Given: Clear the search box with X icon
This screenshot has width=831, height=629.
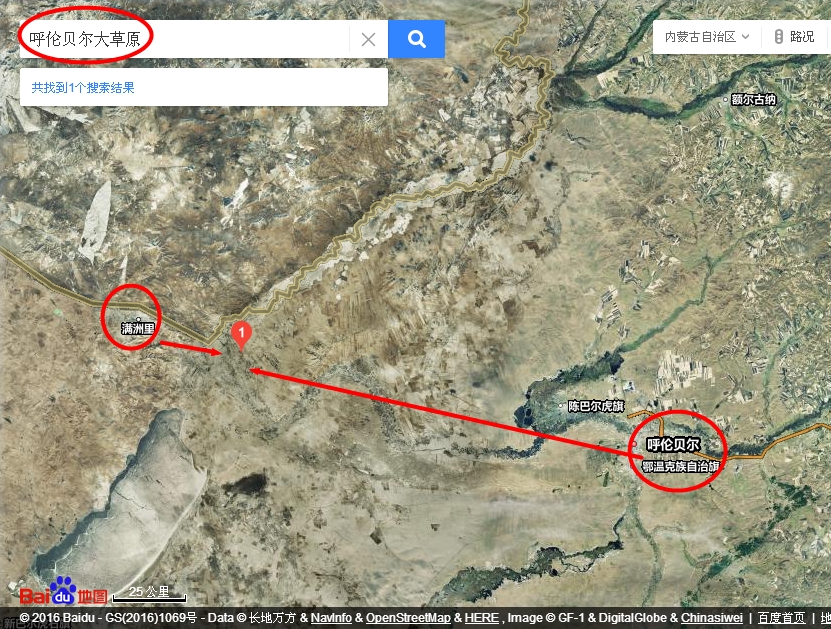Looking at the screenshot, I should click(368, 39).
